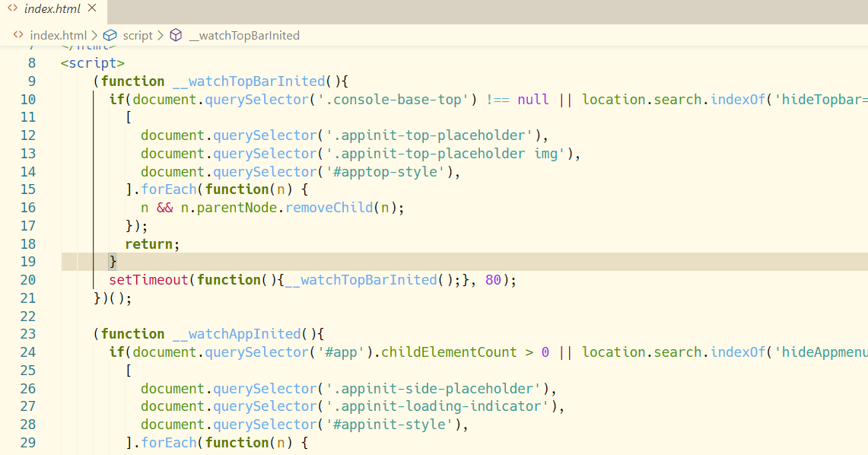Click 'hideTopbar= string on line 10
Viewport: 868px width, 455px height.
tap(820, 100)
